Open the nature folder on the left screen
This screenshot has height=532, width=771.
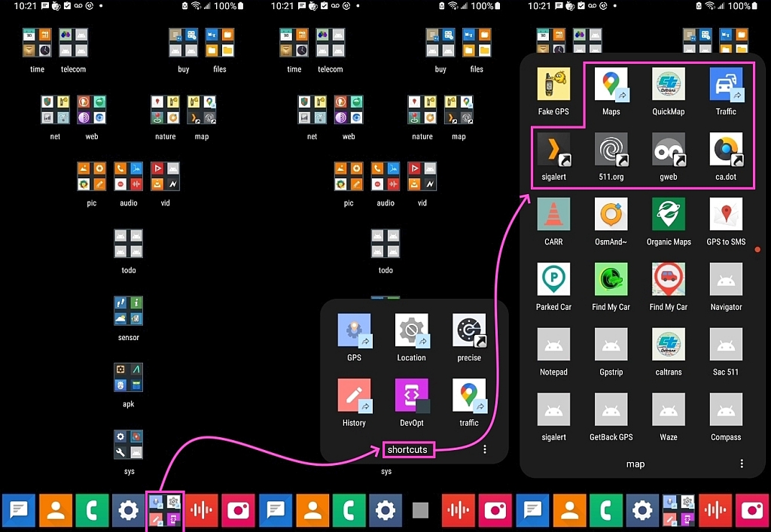pyautogui.click(x=165, y=110)
